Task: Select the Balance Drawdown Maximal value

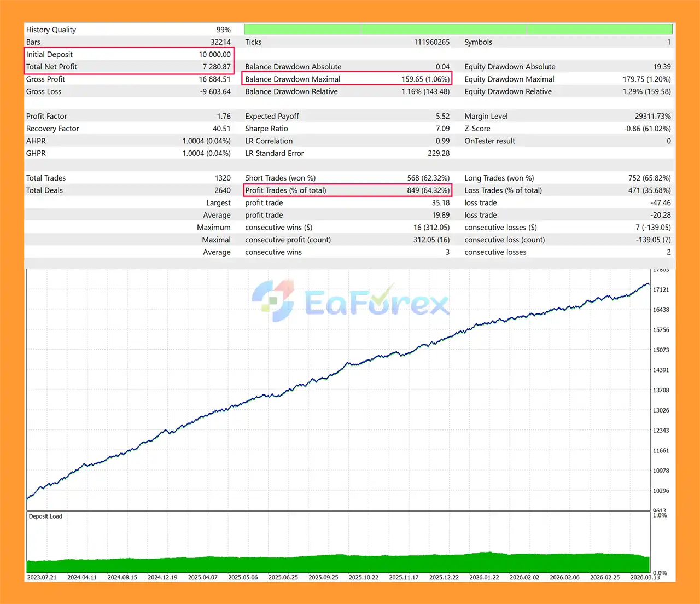Action: point(425,79)
